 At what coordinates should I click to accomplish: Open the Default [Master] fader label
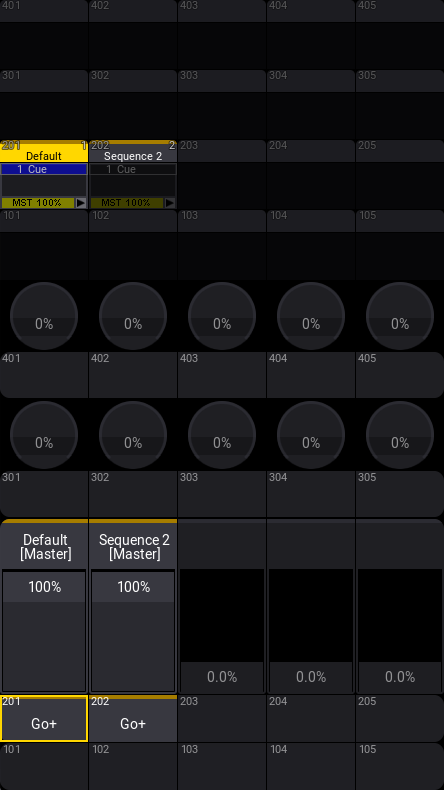(x=44, y=547)
